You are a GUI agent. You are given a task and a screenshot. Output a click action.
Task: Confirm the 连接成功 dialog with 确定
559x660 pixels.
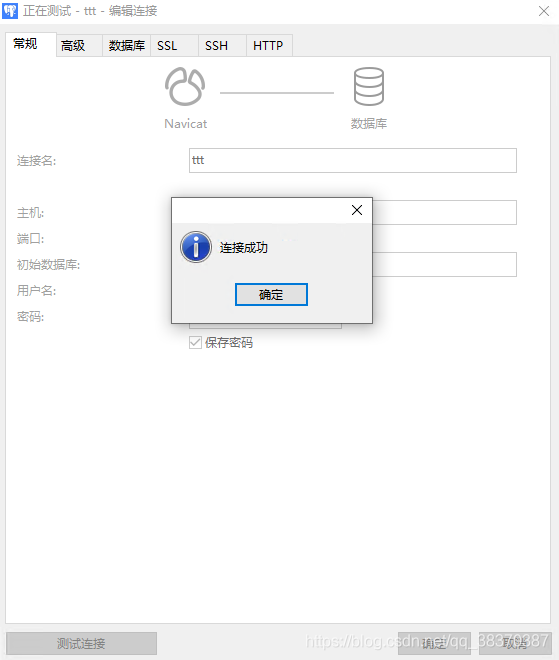[x=271, y=294]
